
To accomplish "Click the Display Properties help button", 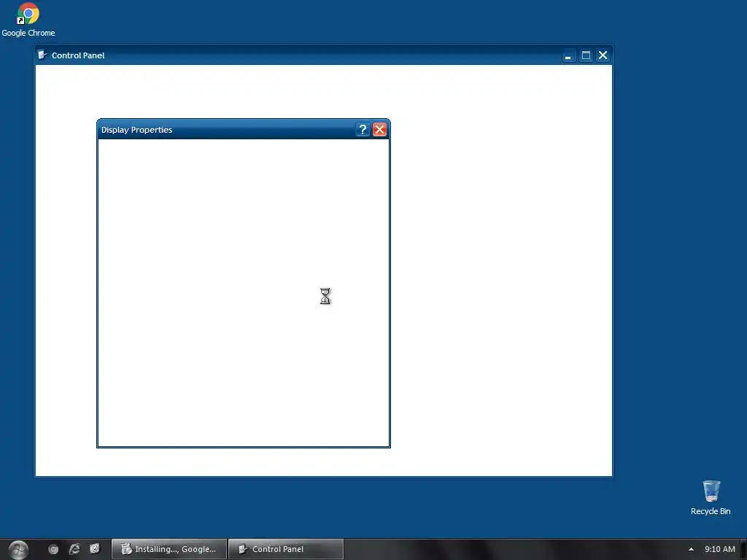I will [x=363, y=130].
